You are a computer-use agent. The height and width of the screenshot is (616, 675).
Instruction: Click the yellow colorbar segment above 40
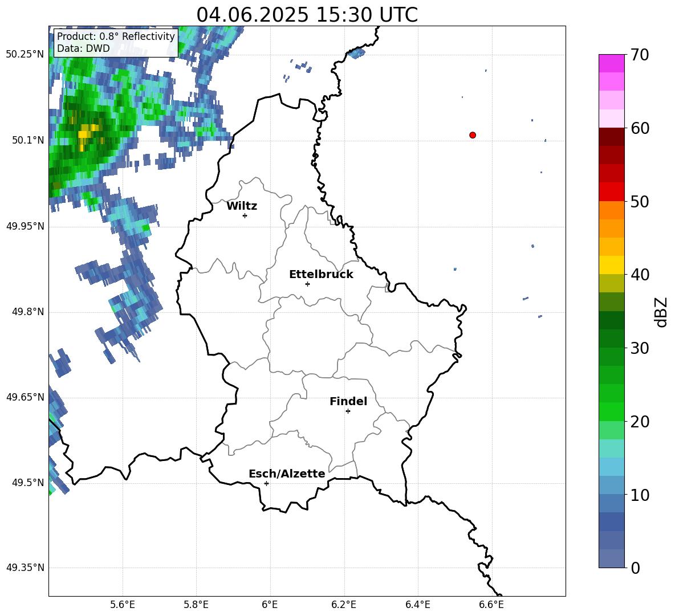click(x=612, y=265)
